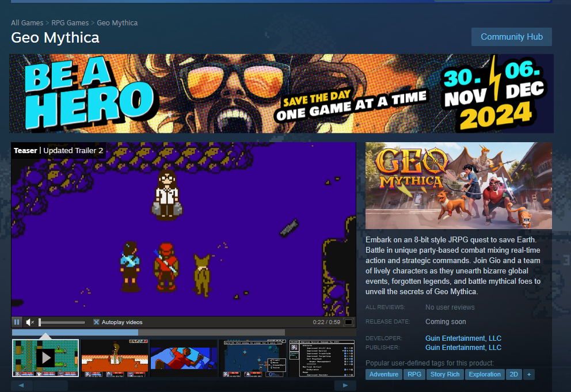Select the Exploration tag
The width and height of the screenshot is (571, 392).
(485, 375)
